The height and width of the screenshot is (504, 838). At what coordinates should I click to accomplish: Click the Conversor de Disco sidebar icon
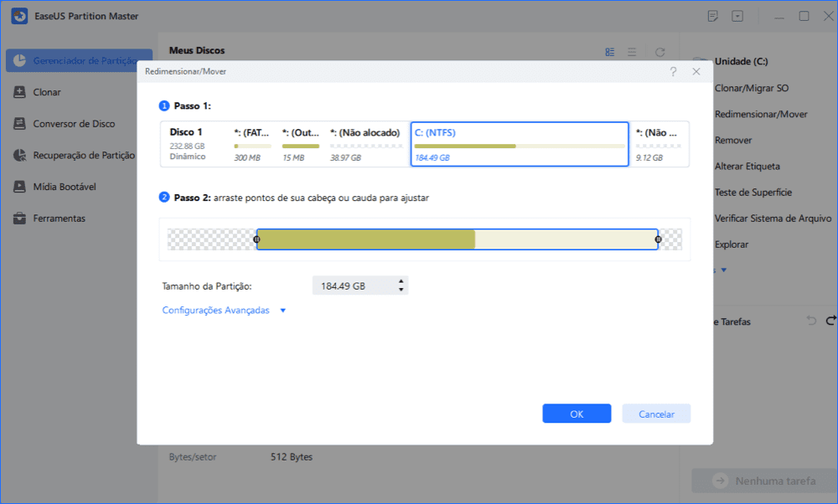click(x=19, y=123)
